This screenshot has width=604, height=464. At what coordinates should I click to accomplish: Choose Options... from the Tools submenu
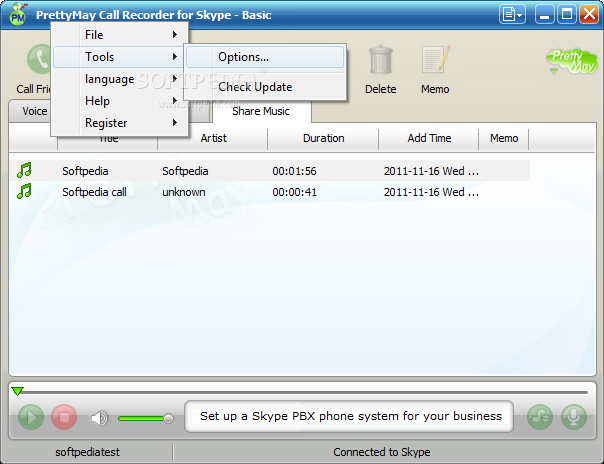tap(265, 57)
